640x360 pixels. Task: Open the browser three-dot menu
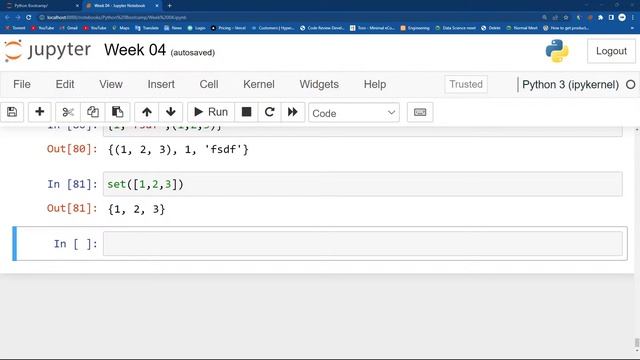633,17
